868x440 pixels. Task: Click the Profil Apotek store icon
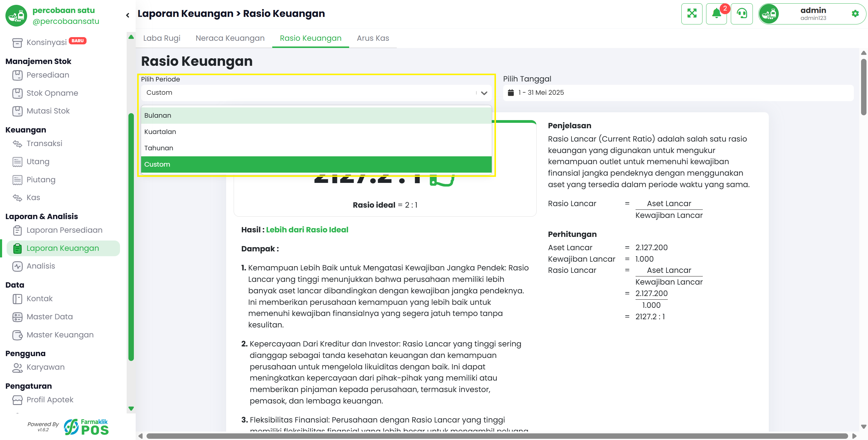tap(17, 400)
